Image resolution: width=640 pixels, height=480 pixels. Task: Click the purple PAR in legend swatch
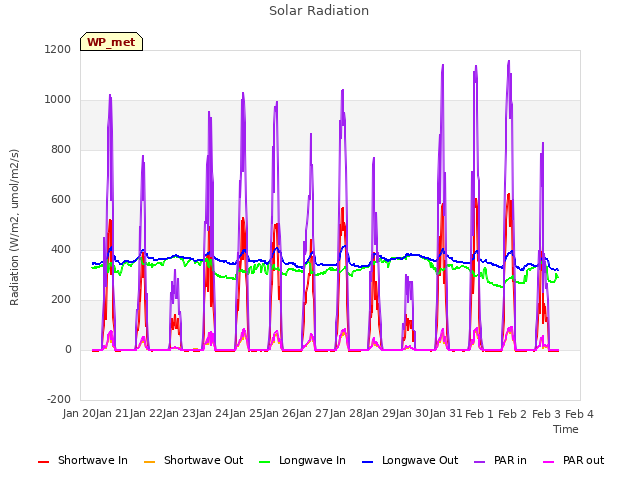(x=480, y=462)
